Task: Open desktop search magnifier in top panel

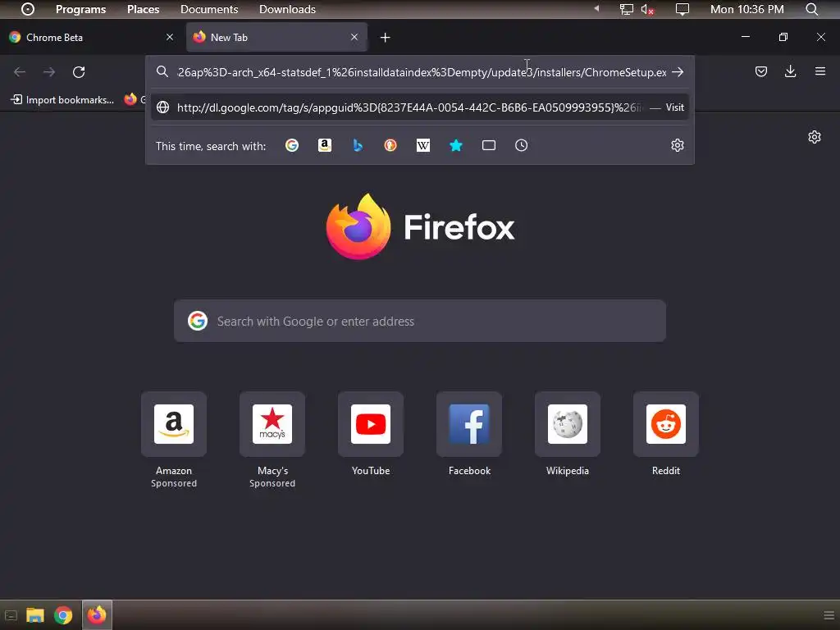Action: (812, 9)
